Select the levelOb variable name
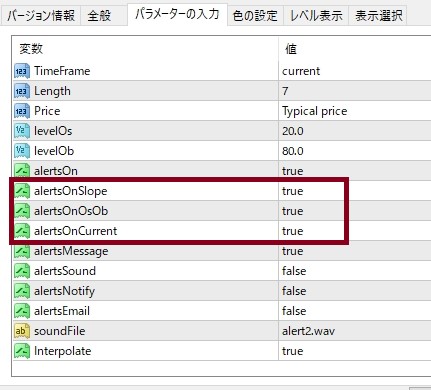 coord(54,151)
